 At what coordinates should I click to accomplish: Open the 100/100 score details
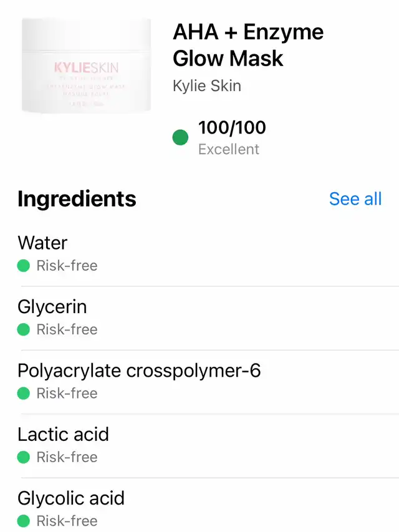232,128
